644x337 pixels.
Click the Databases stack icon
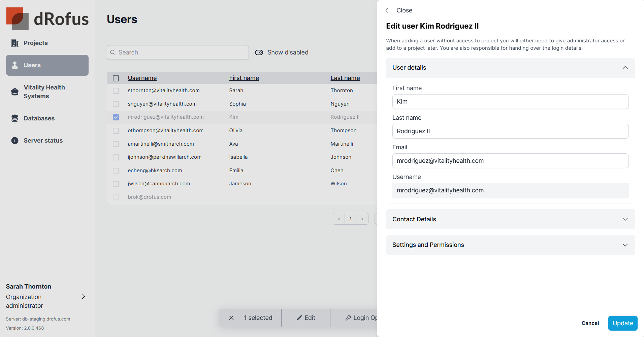pyautogui.click(x=15, y=118)
